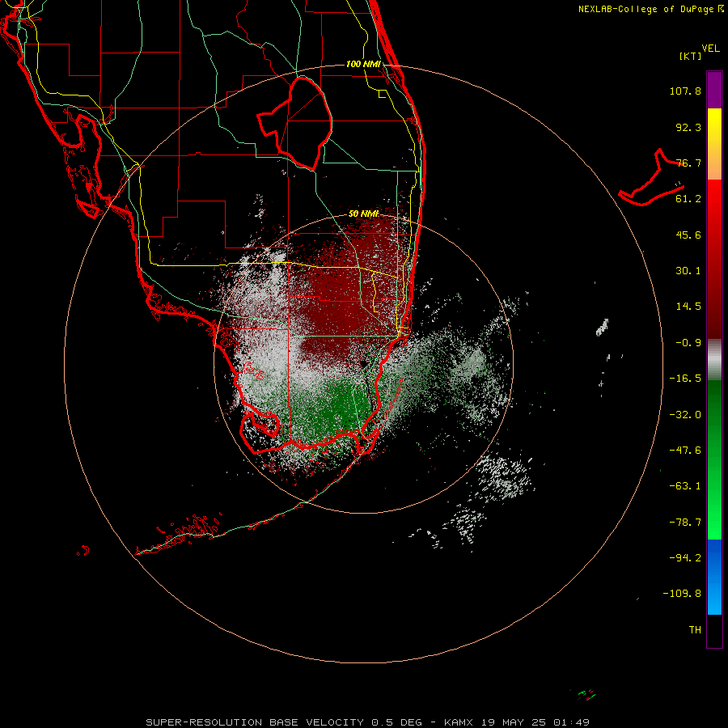Select the -0.9 legend value
The height and width of the screenshot is (728, 728).
coord(688,343)
